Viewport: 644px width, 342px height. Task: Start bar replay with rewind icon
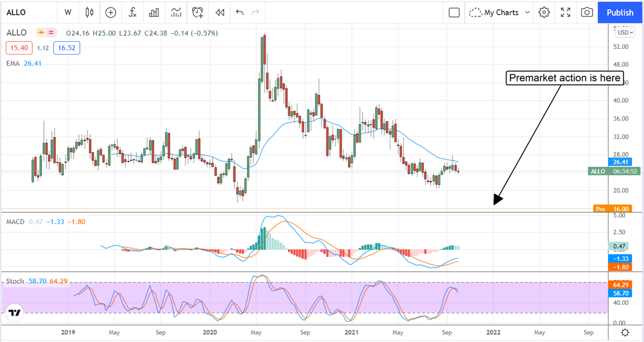pyautogui.click(x=219, y=12)
